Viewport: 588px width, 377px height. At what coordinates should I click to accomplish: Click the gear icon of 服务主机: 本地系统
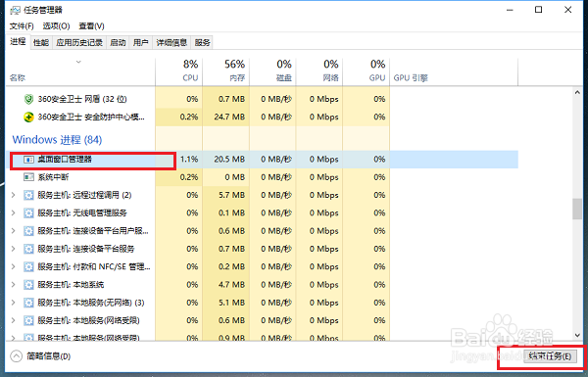click(28, 285)
